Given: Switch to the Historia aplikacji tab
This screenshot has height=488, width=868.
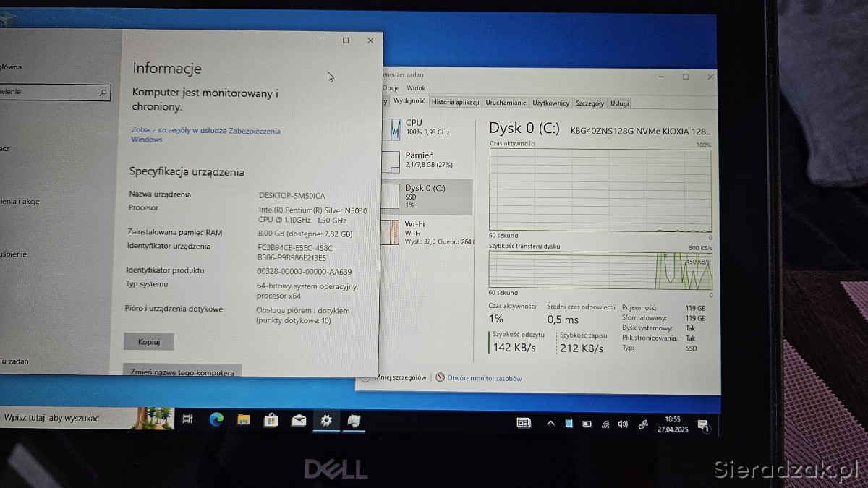Looking at the screenshot, I should click(456, 103).
